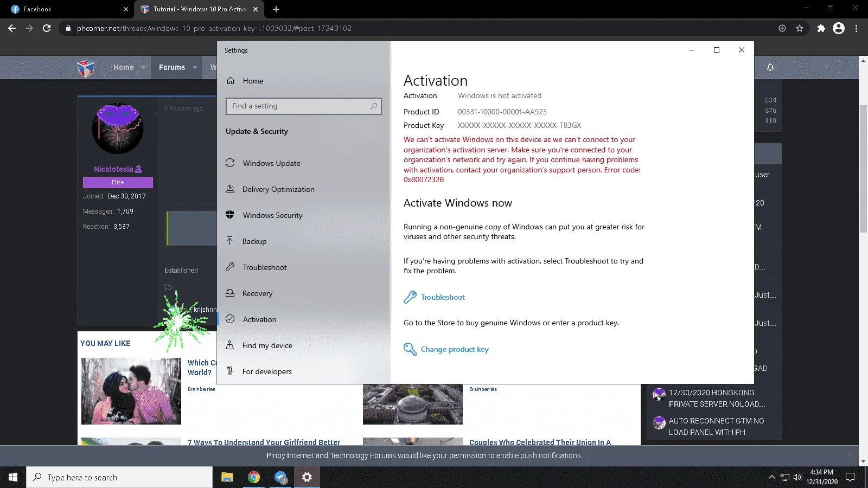Click the browser page vertical scrollbar
The width and height of the screenshot is (868, 488).
863,168
